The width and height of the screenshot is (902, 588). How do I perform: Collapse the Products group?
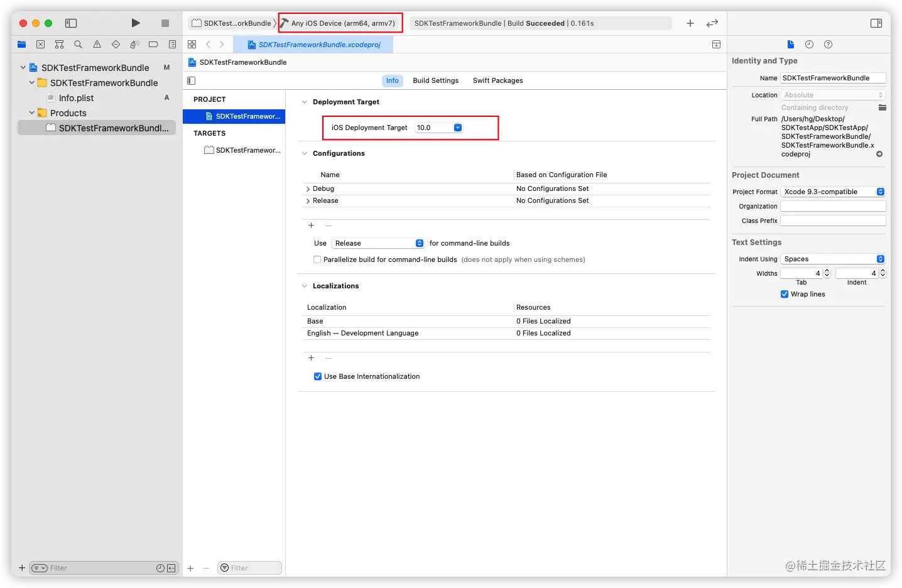(x=32, y=113)
